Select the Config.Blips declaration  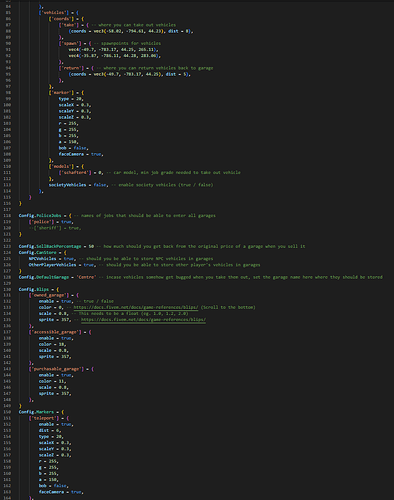(x=39, y=289)
